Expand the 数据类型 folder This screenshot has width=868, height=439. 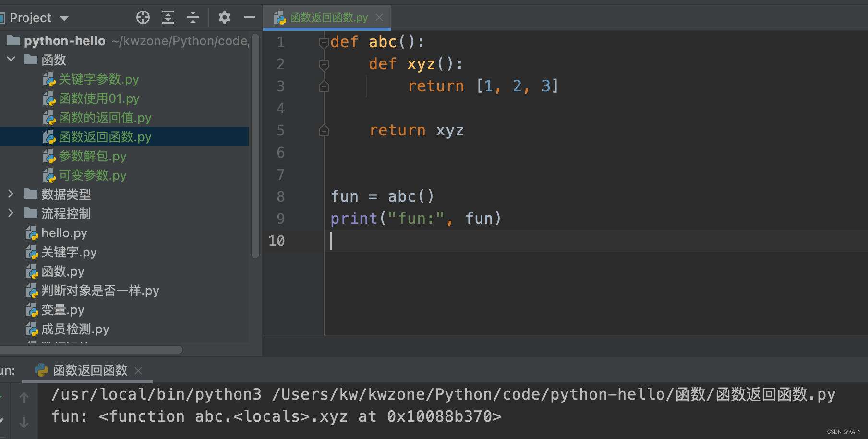click(11, 194)
